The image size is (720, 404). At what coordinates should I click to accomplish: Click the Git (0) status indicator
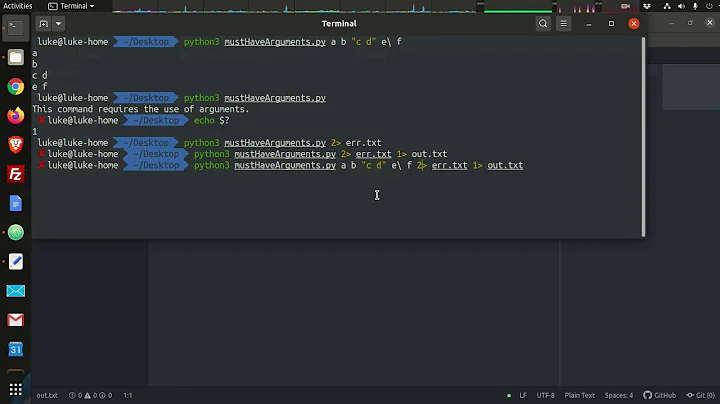coord(701,395)
